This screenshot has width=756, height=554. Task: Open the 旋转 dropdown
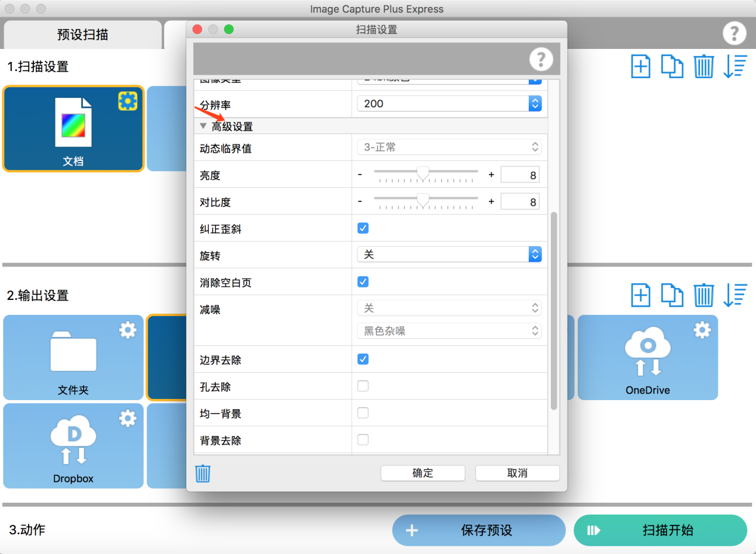(450, 255)
